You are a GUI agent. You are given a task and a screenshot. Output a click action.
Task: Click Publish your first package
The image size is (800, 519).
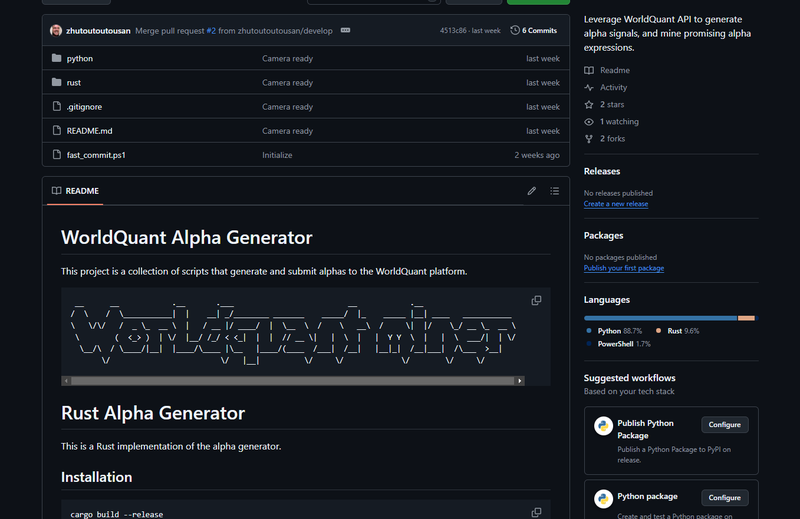(623, 268)
